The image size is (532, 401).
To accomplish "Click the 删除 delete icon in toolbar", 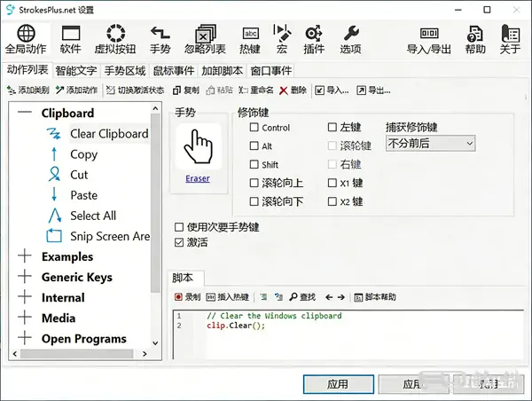I will 293,90.
